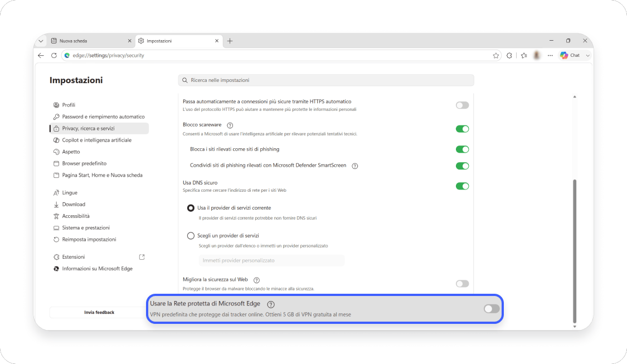Open a new tab with plus button

(230, 41)
